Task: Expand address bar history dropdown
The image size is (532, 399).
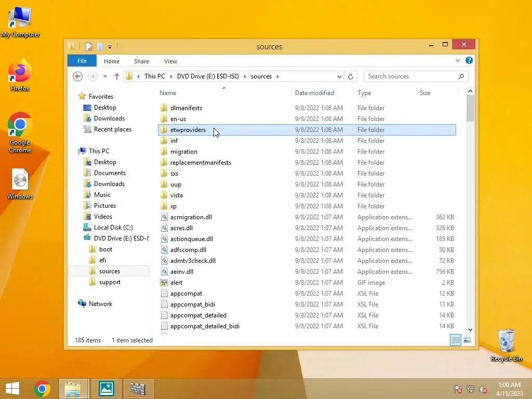Action: tap(339, 77)
